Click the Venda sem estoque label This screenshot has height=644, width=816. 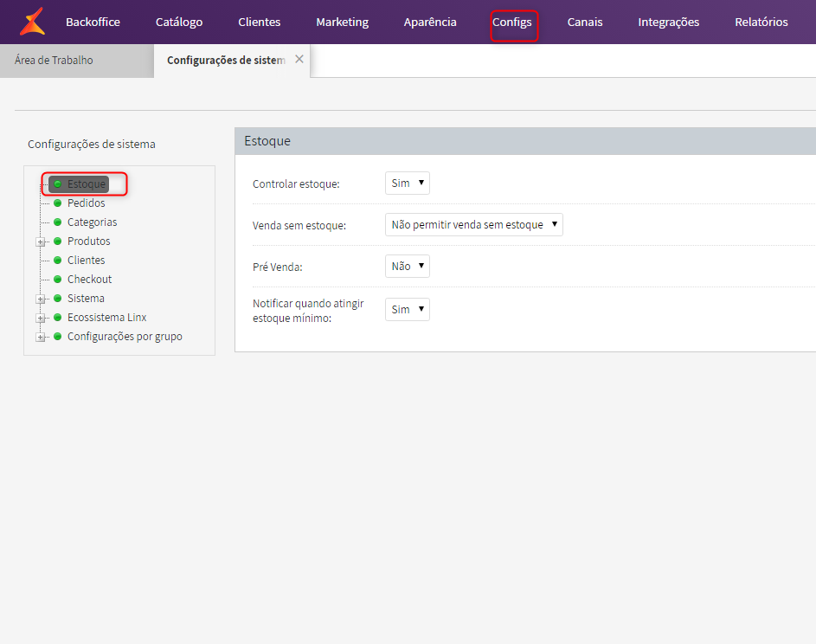point(299,225)
